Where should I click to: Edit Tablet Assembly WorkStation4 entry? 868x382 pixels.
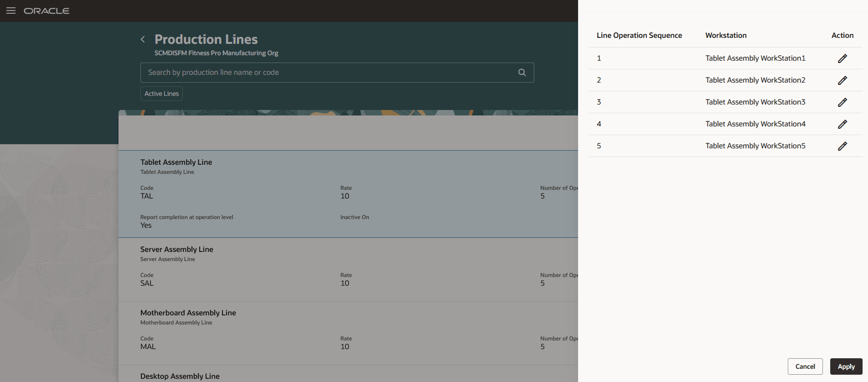pyautogui.click(x=842, y=124)
